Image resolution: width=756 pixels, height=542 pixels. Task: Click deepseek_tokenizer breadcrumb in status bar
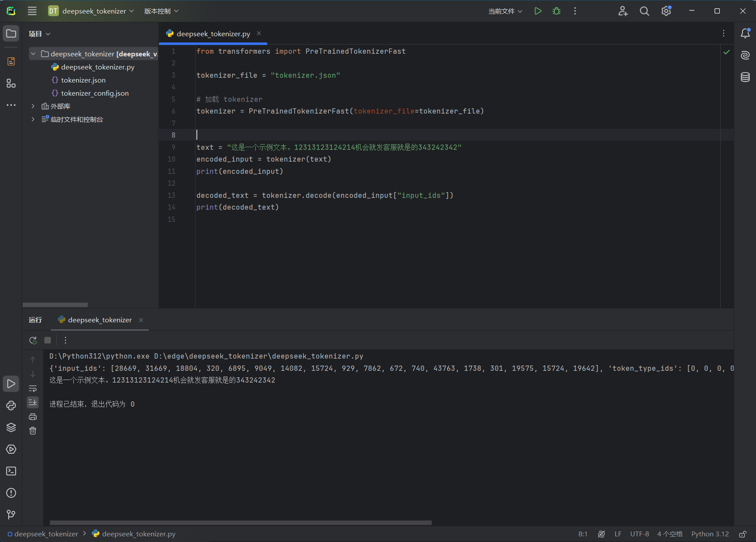[x=43, y=534]
